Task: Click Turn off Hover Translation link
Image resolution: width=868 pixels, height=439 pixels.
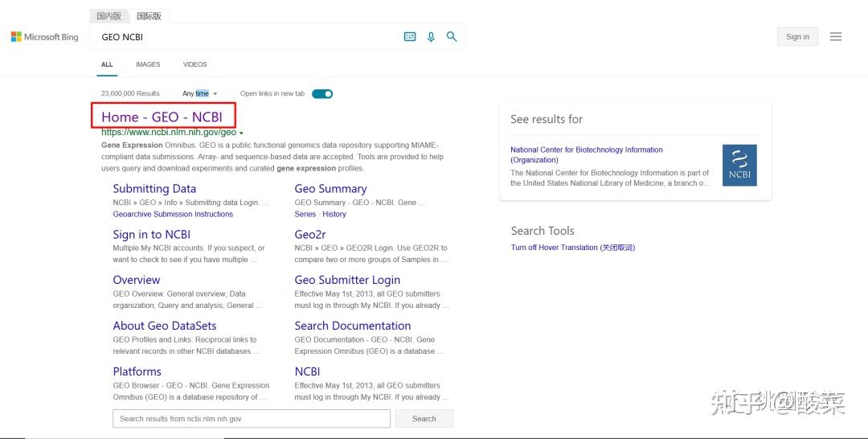Action: 573,248
